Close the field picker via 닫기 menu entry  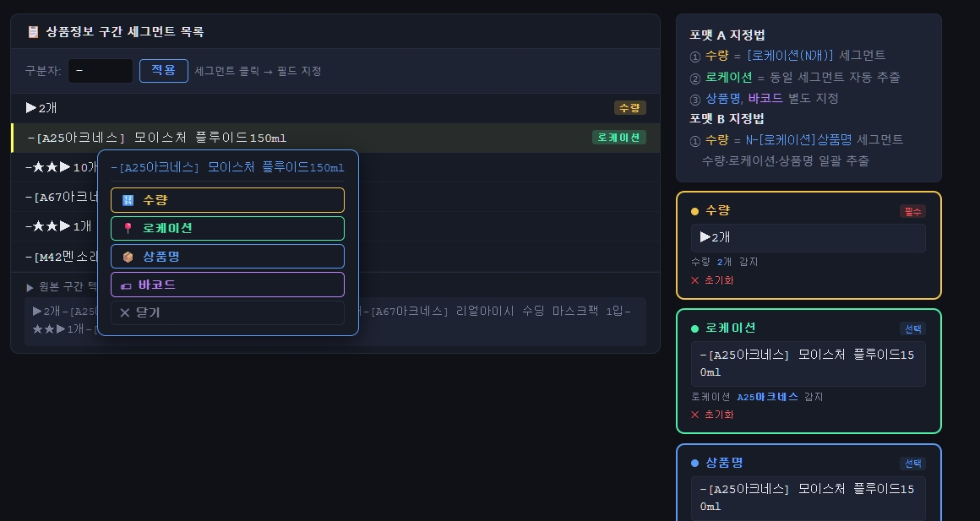coord(148,312)
